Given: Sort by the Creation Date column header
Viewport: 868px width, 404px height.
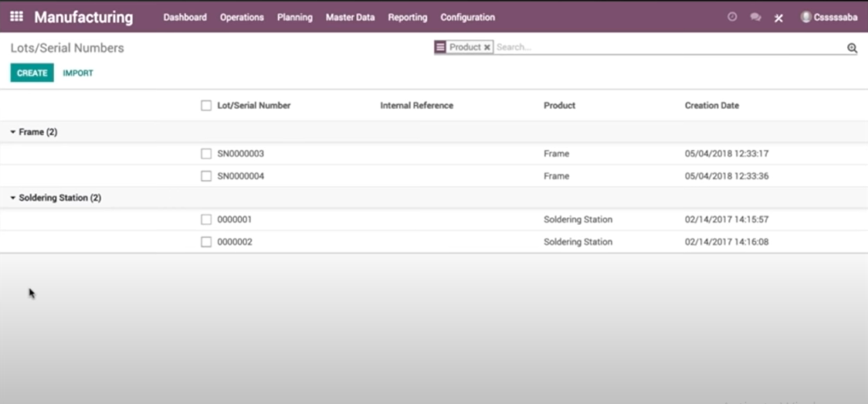Looking at the screenshot, I should pos(711,106).
